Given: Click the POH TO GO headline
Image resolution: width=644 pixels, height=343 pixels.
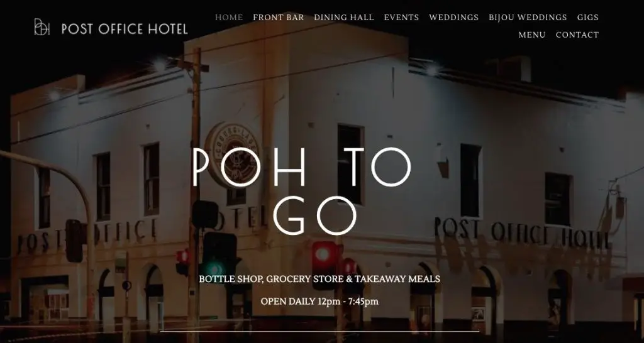Looking at the screenshot, I should [302, 191].
